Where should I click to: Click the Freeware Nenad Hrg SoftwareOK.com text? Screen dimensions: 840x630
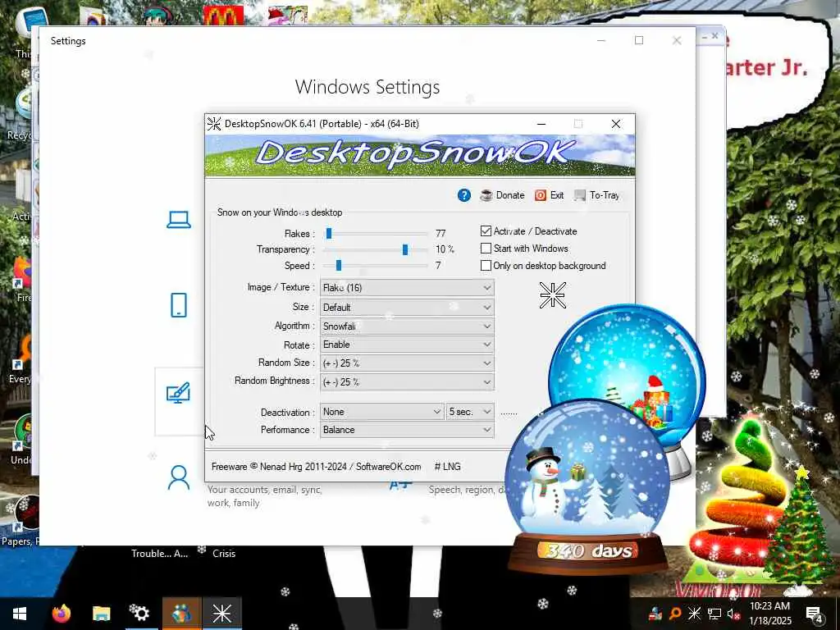tap(316, 467)
